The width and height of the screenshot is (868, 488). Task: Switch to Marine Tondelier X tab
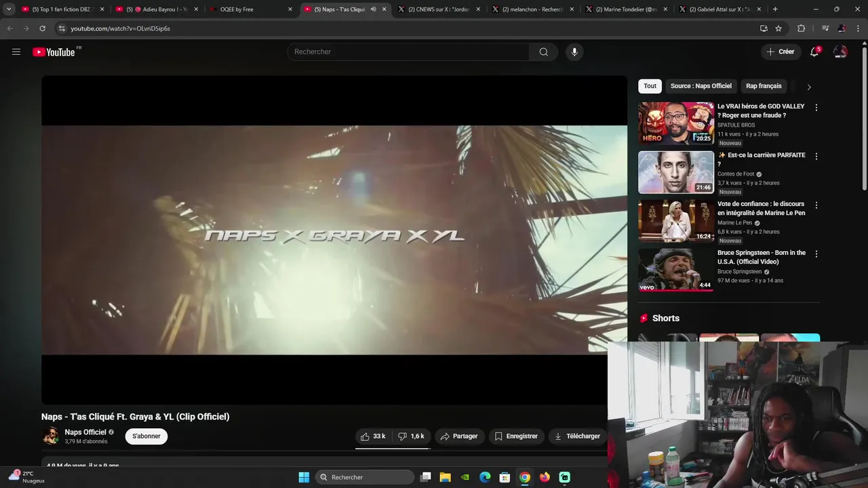click(625, 9)
